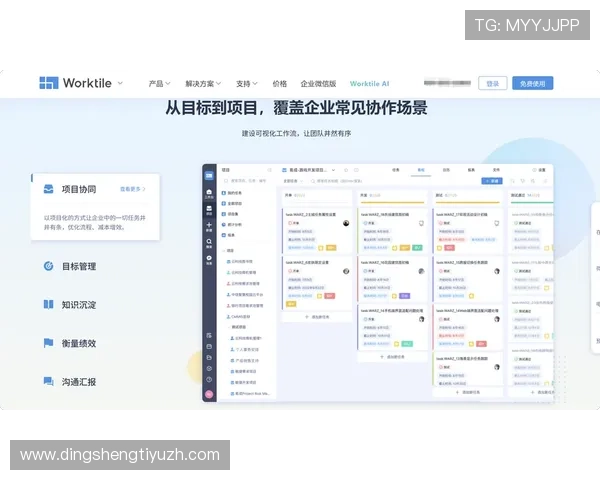
Task: Open the 全部任务 filter dropdown
Action: (x=293, y=181)
